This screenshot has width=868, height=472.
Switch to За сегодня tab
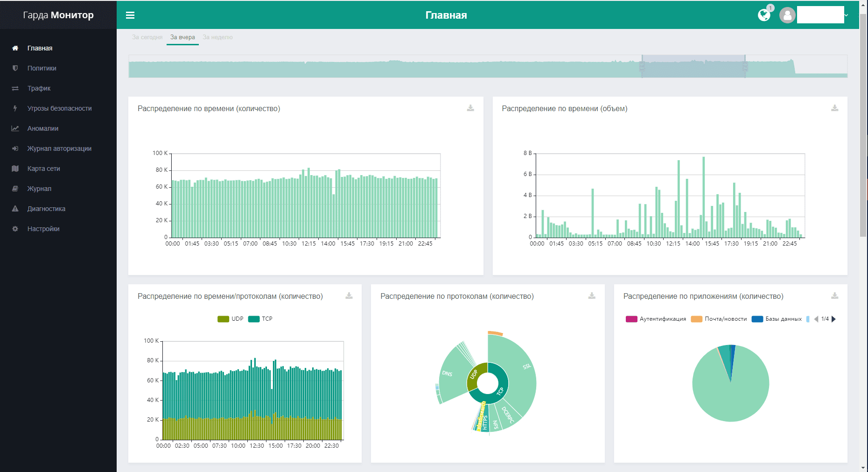pyautogui.click(x=147, y=37)
